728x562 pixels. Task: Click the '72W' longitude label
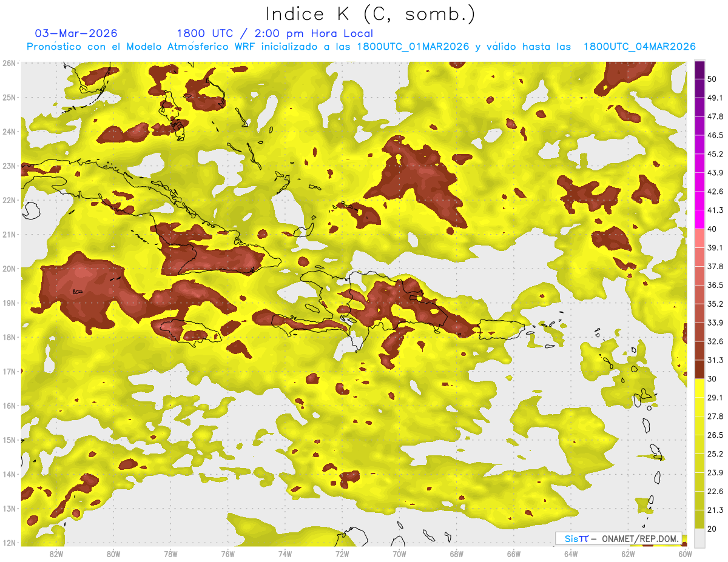[x=342, y=554]
